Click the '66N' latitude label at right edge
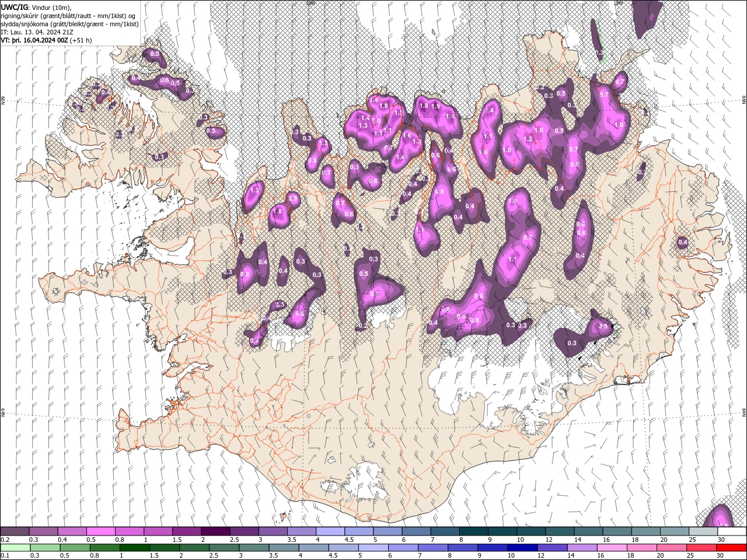The image size is (747, 560). (744, 100)
